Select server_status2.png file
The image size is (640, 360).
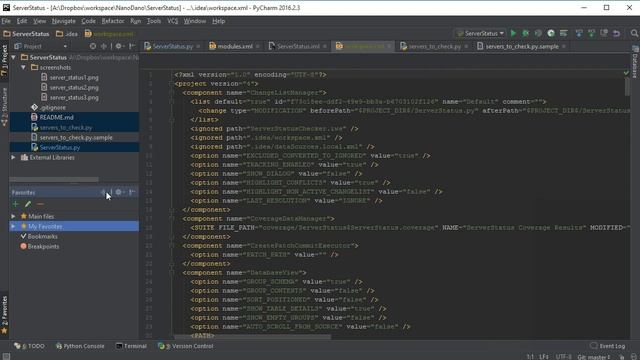point(74,87)
